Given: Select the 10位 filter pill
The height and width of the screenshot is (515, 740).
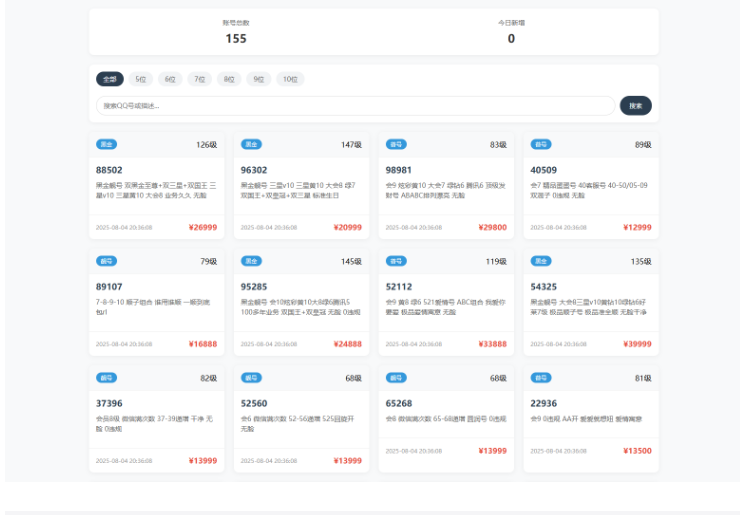Looking at the screenshot, I should 290,79.
